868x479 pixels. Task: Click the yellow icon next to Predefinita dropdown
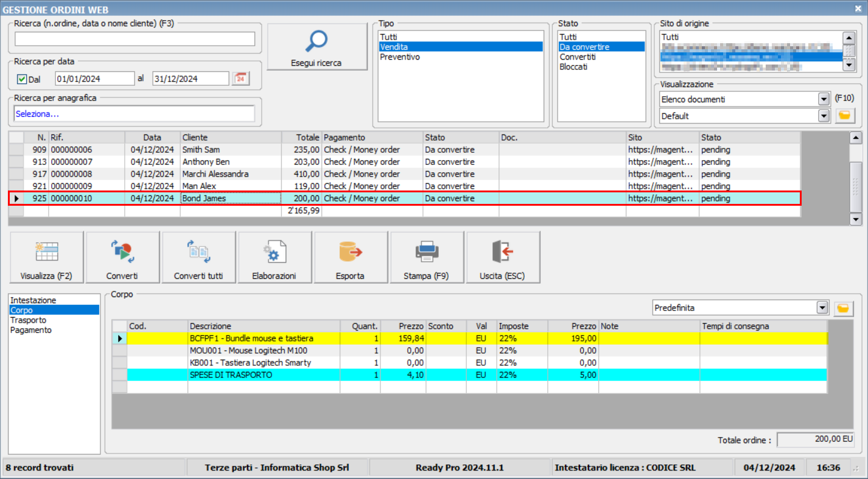coord(842,308)
